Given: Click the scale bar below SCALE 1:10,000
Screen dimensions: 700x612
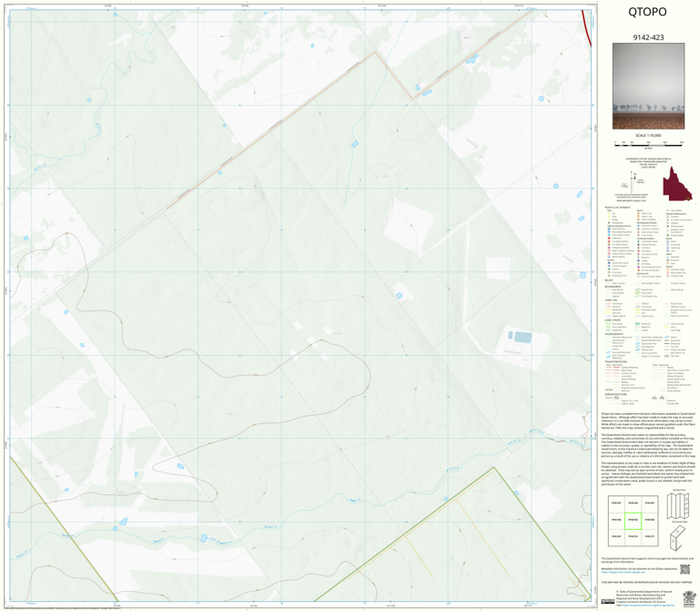Looking at the screenshot, I should pyautogui.click(x=648, y=143).
